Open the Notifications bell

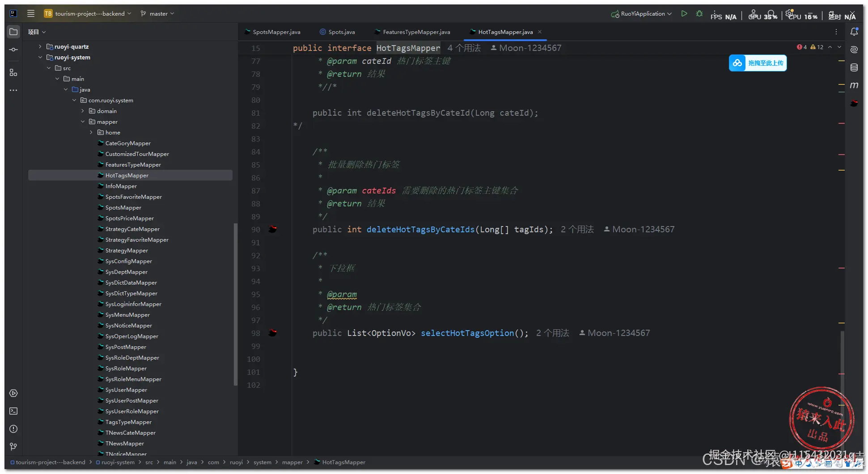(x=854, y=32)
